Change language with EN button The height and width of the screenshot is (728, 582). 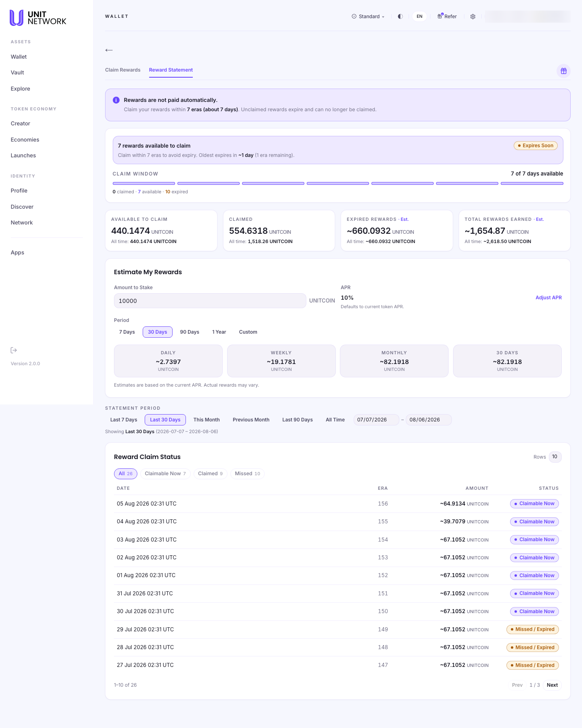coord(420,17)
